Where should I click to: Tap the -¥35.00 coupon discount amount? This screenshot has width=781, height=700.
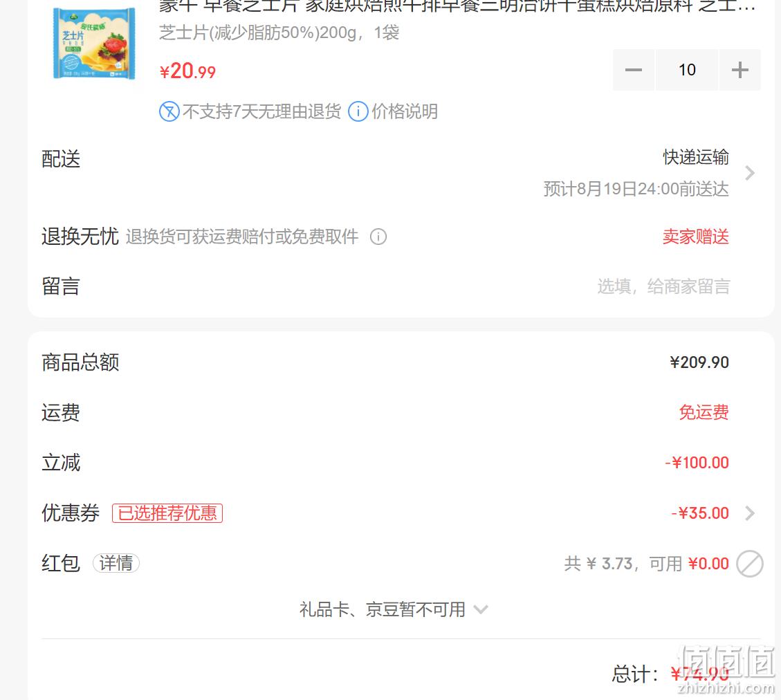tap(700, 513)
